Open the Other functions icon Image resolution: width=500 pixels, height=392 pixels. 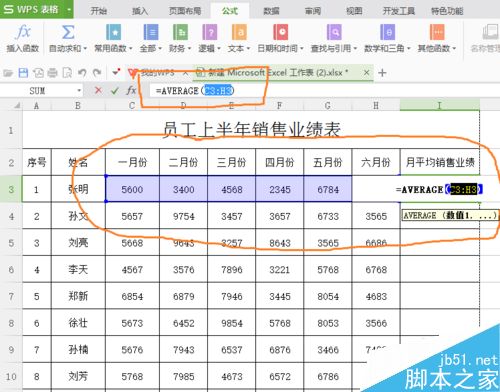[x=437, y=32]
